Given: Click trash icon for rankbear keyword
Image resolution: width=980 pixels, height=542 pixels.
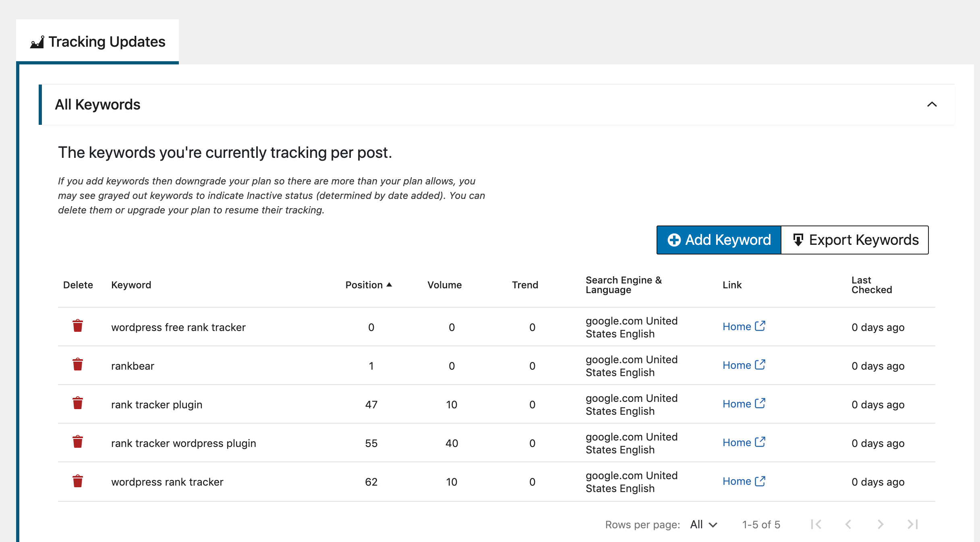Looking at the screenshot, I should 78,364.
